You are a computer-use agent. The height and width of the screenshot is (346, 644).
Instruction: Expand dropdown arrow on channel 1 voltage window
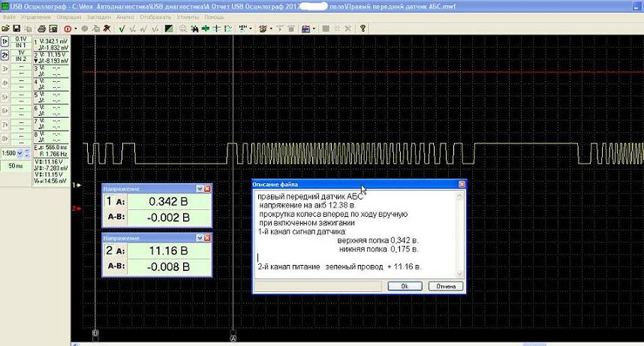tap(200, 188)
